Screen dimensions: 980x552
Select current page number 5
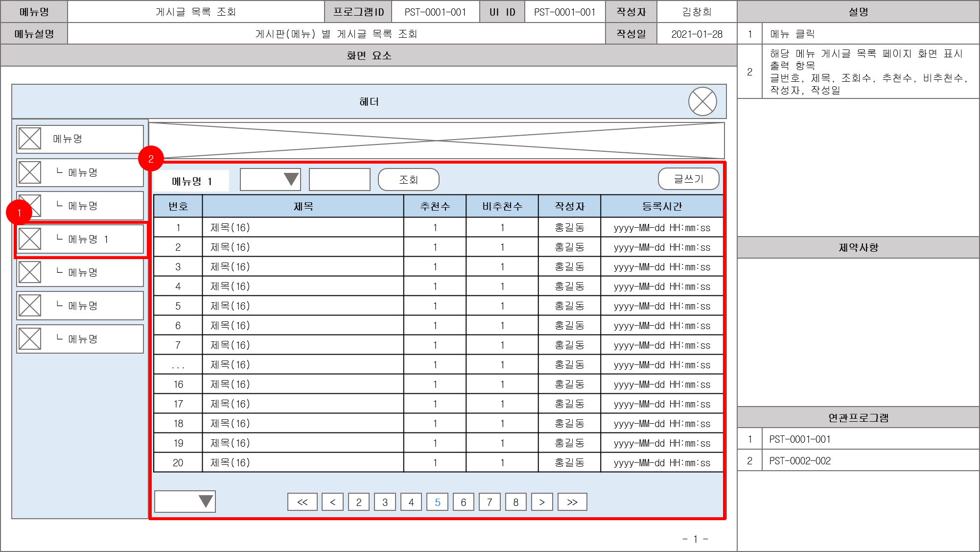pos(437,502)
